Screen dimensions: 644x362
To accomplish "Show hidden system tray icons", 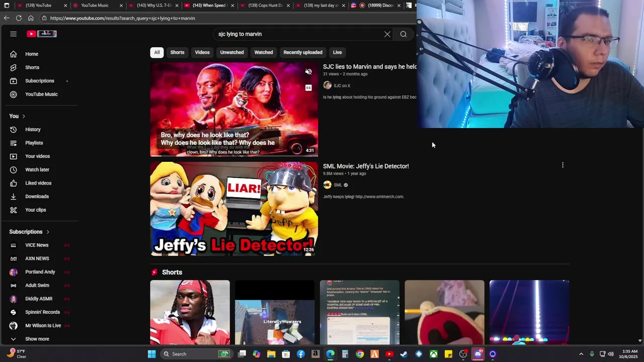I will pos(581,354).
